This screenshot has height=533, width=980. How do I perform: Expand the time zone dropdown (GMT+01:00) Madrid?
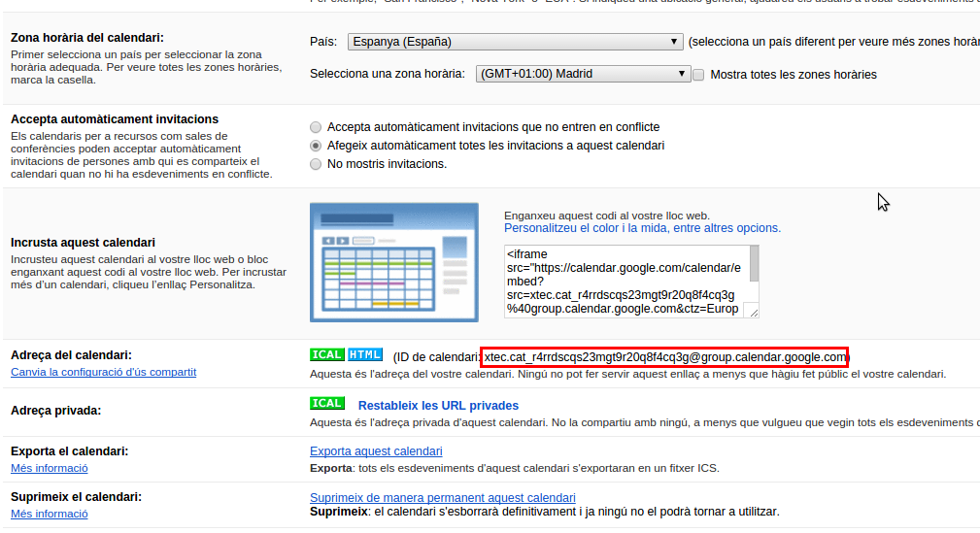584,74
